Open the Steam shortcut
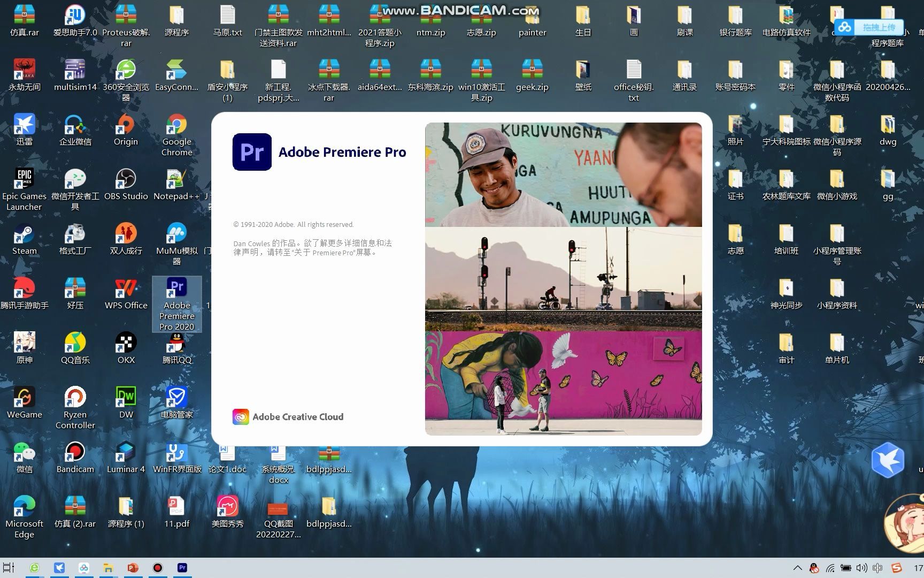Screen dimensions: 924x578 tap(25, 239)
